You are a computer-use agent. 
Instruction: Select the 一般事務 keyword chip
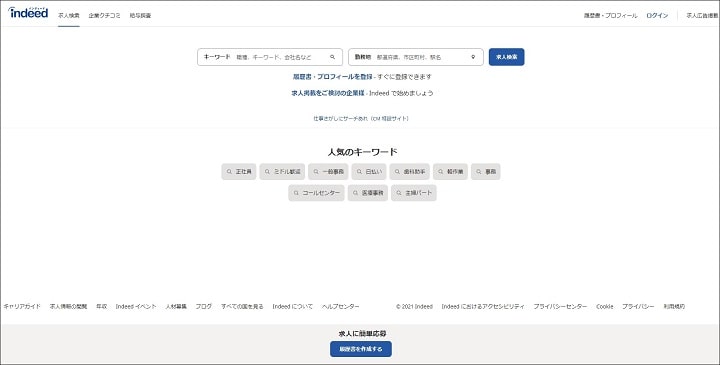click(328, 172)
